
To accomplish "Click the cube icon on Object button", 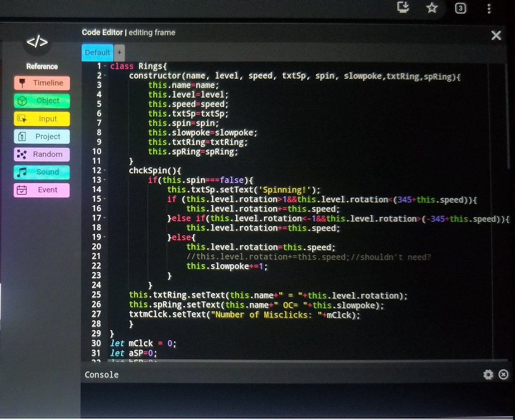I will [x=22, y=101].
